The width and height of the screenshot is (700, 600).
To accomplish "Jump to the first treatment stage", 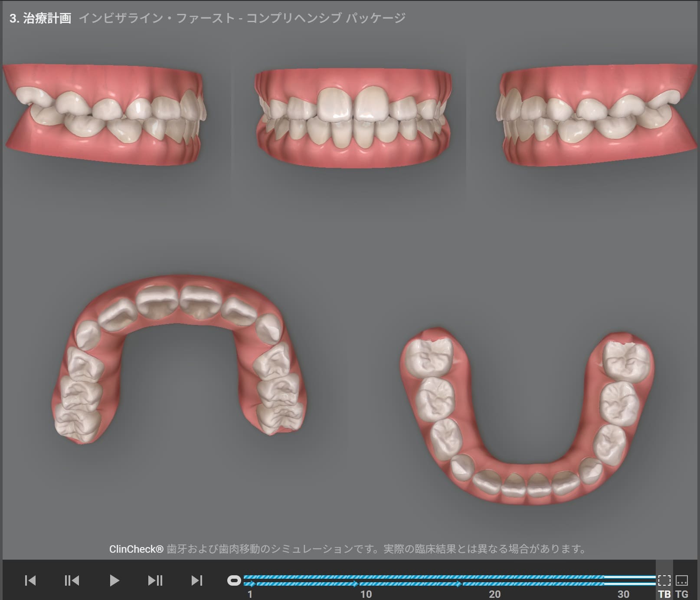I will [x=30, y=580].
